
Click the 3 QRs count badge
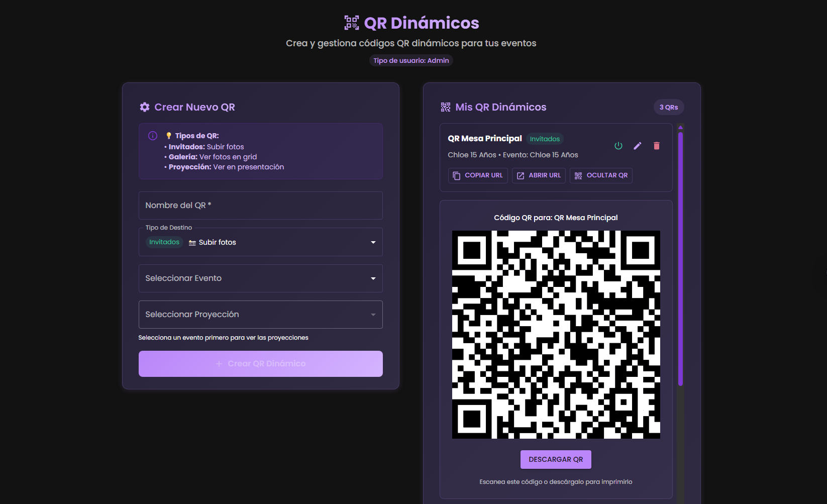(x=669, y=107)
